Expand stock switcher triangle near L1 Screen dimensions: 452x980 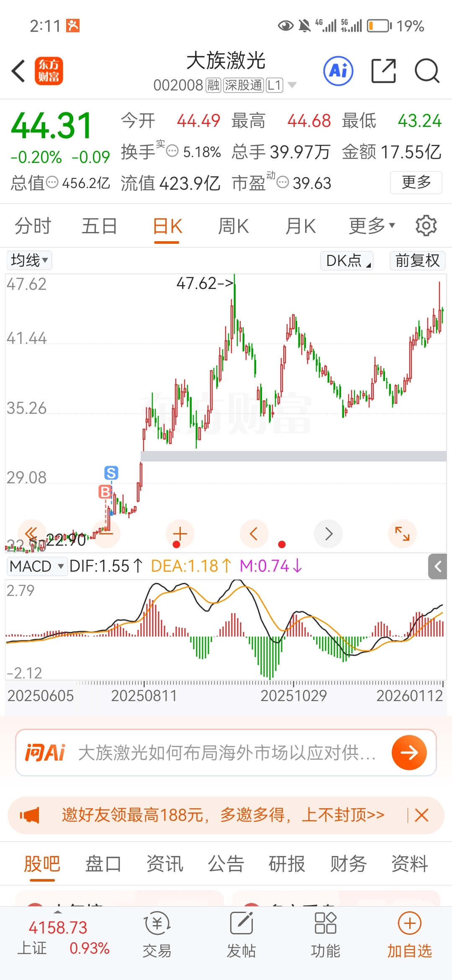click(x=292, y=85)
